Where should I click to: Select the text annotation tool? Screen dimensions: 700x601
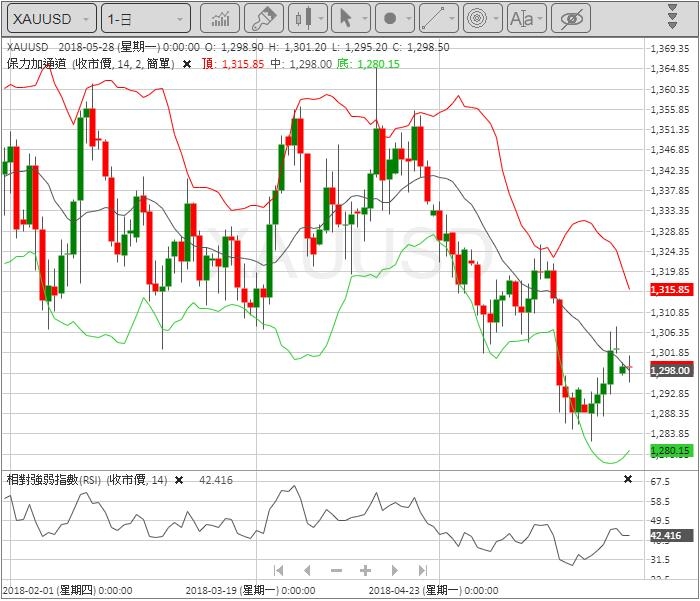(521, 19)
